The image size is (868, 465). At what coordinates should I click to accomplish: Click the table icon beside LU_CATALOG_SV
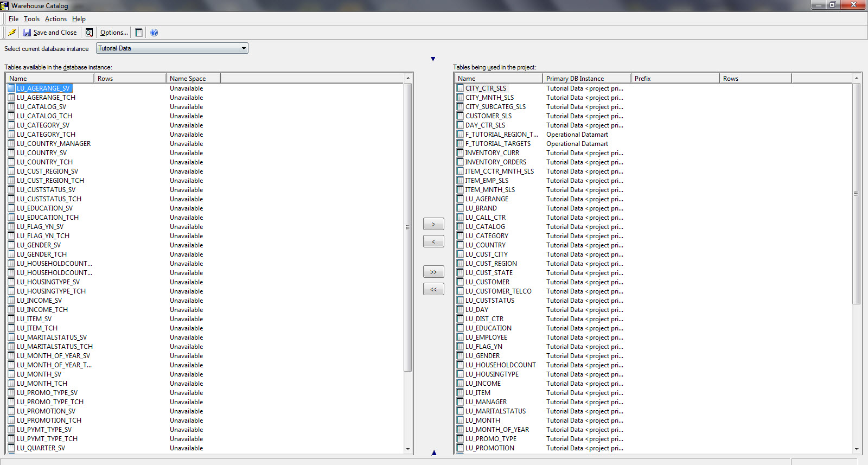click(x=11, y=107)
